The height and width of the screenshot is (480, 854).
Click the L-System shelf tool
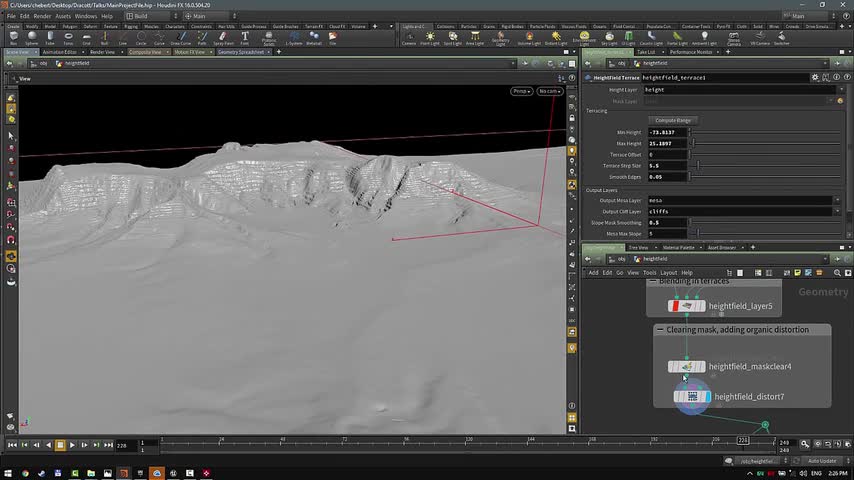pyautogui.click(x=294, y=38)
